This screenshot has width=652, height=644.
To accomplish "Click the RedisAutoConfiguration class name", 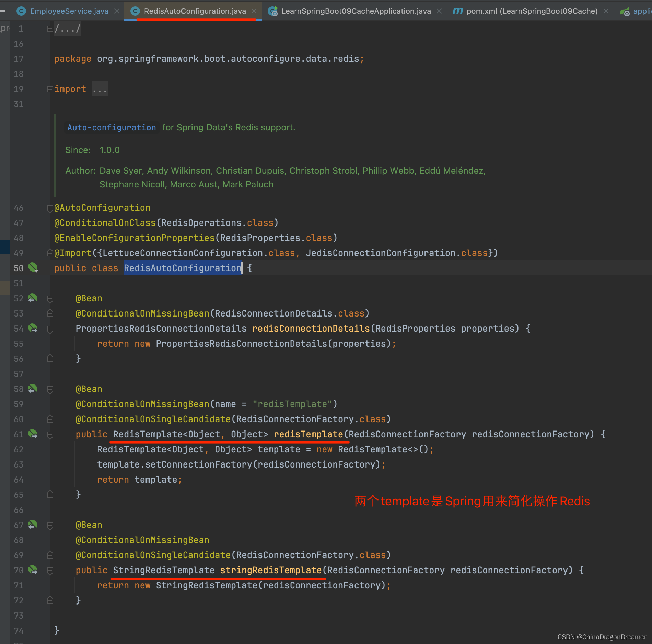I will pyautogui.click(x=183, y=268).
